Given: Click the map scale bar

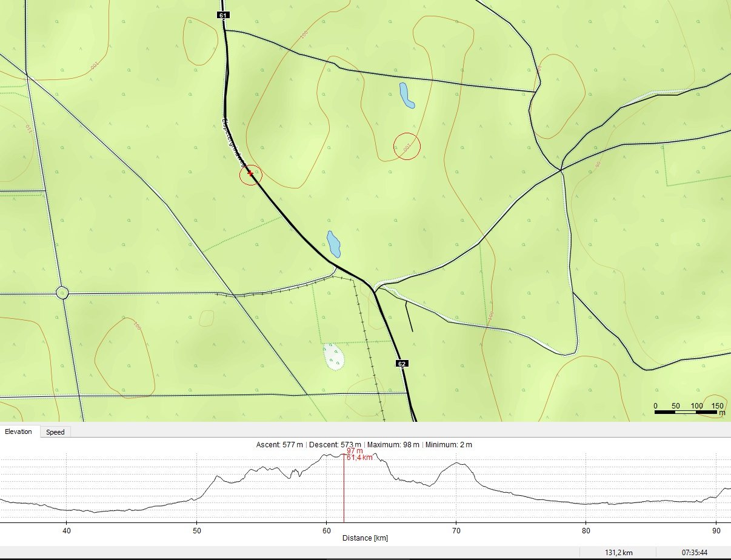Looking at the screenshot, I should (686, 412).
